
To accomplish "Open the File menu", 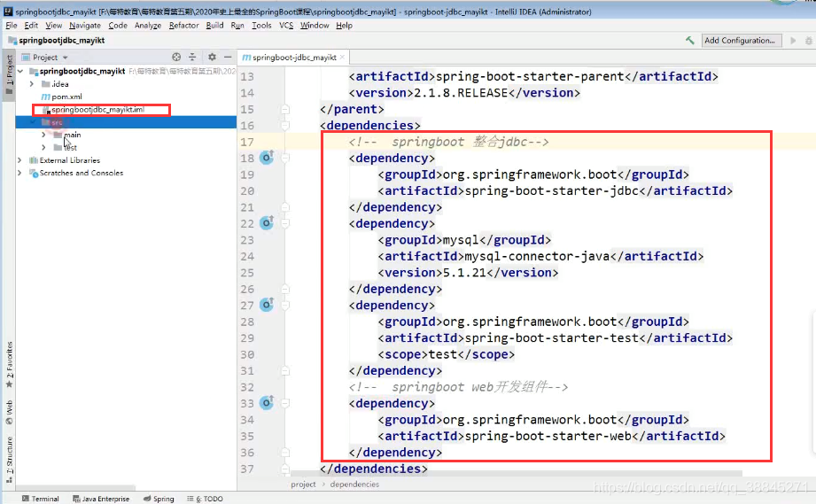I will (x=12, y=25).
